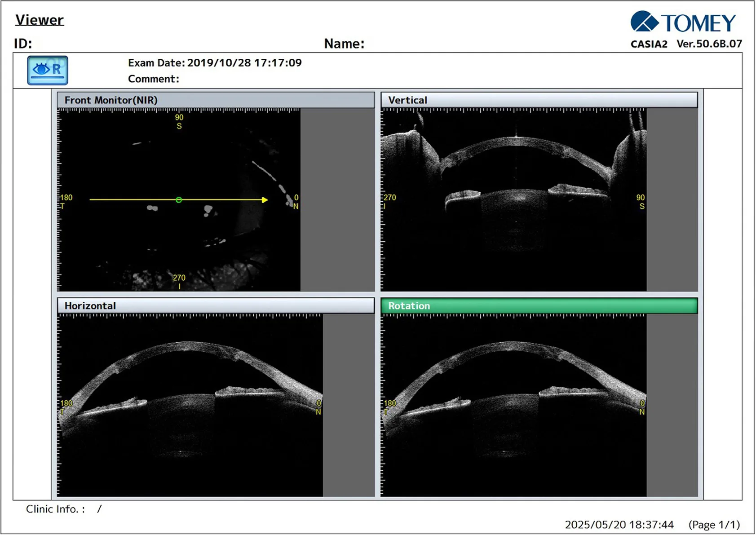
Task: Click the 90 S label in Vertical panel
Action: pos(641,202)
